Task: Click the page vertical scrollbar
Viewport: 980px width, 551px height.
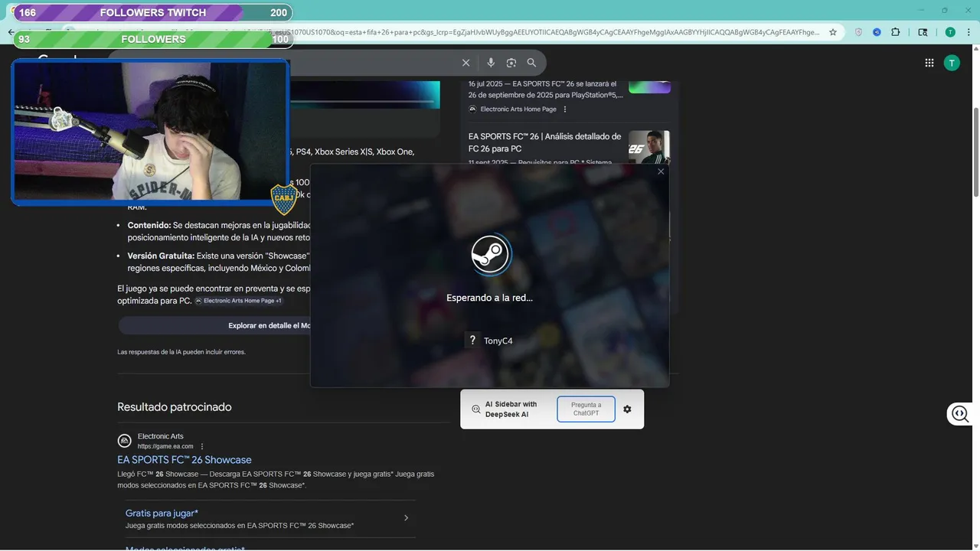Action: (975, 153)
